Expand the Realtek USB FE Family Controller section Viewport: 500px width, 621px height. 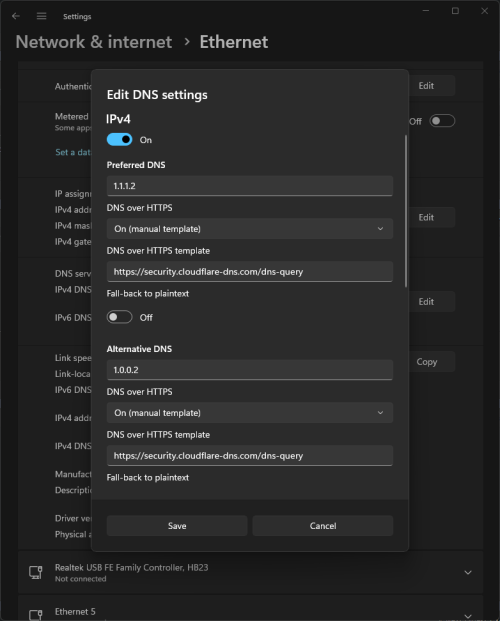click(468, 572)
